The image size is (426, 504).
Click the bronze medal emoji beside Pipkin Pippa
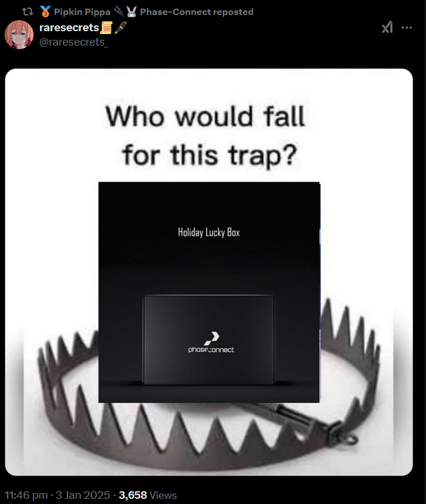point(45,12)
